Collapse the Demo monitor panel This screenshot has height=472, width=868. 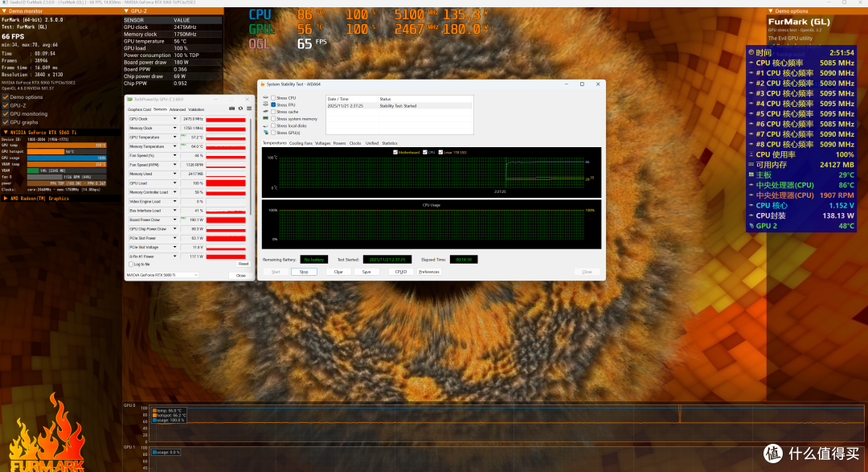coord(5,10)
